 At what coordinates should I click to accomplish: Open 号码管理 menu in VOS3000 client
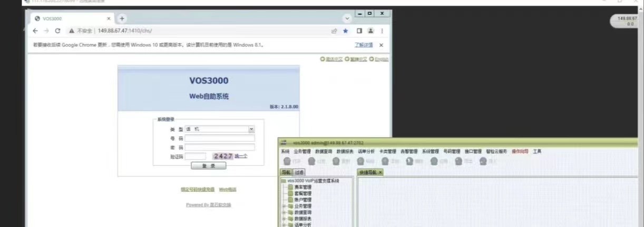(452, 152)
